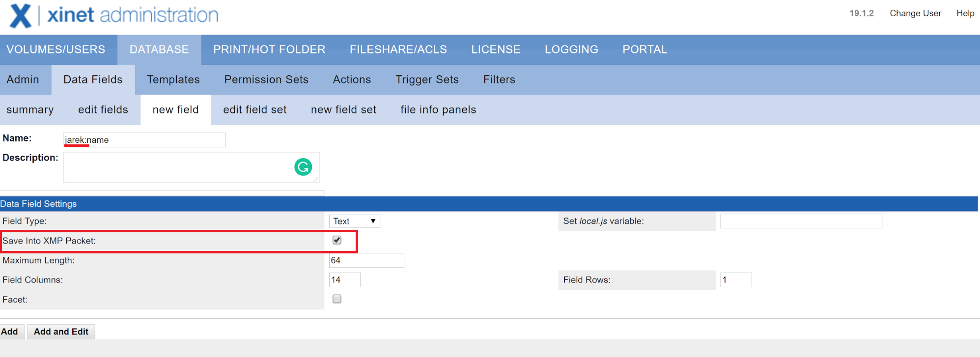The height and width of the screenshot is (357, 980).
Task: Click the Set local.js variable field
Action: pyautogui.click(x=801, y=221)
